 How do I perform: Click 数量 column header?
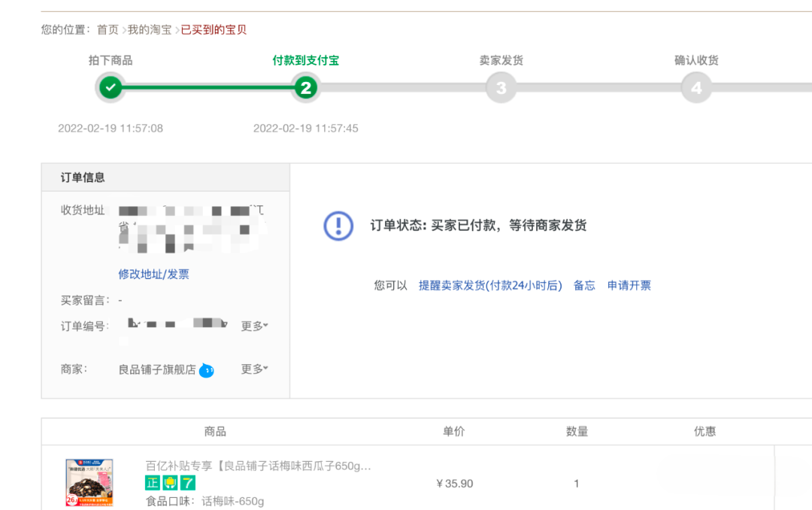pyautogui.click(x=577, y=431)
